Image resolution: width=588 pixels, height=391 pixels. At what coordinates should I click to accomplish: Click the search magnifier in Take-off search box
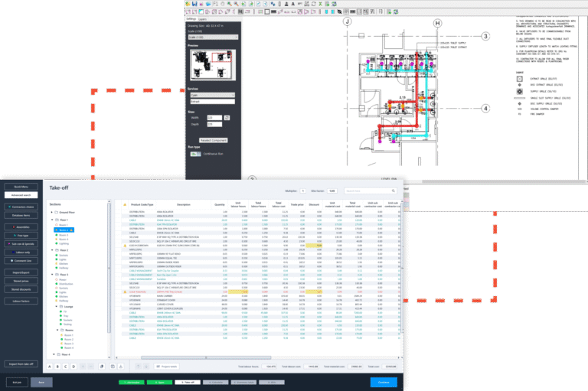[394, 191]
